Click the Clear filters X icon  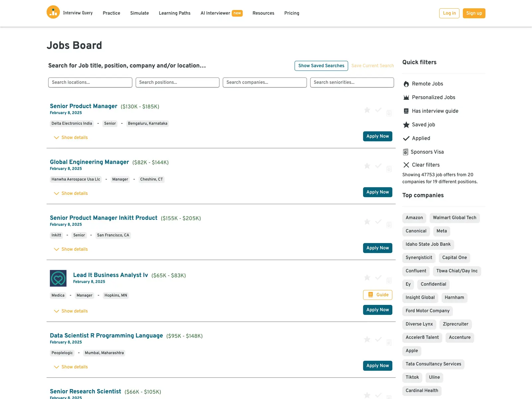tap(406, 165)
